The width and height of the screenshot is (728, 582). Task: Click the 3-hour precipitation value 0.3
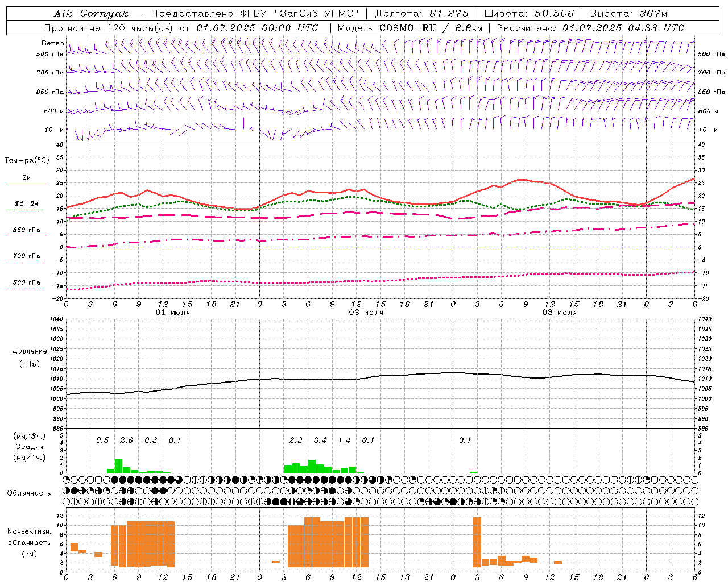151,440
